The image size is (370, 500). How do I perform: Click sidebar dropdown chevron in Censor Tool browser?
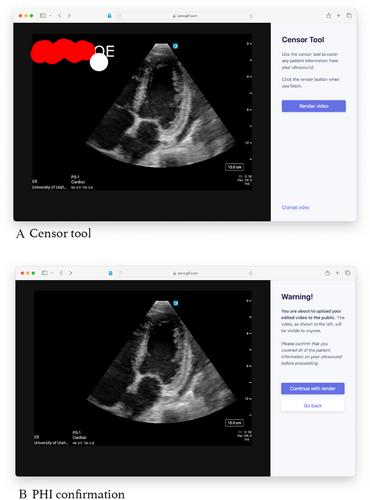50,16
